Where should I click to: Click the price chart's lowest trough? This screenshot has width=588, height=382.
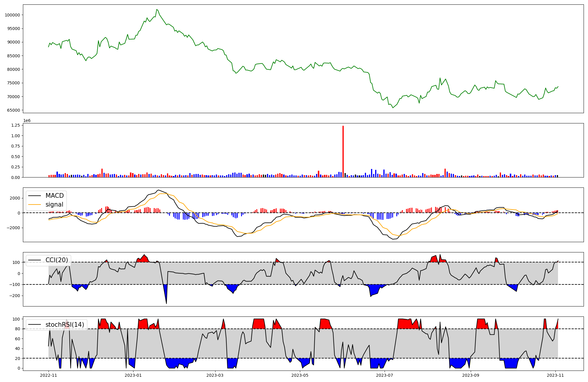(x=393, y=108)
